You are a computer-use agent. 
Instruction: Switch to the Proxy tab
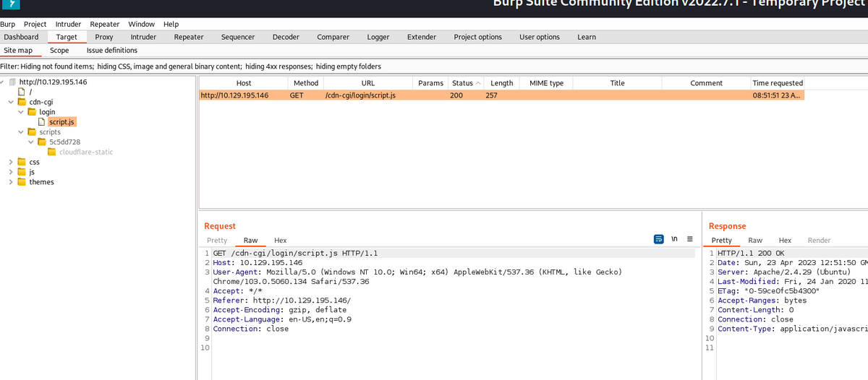coord(104,37)
